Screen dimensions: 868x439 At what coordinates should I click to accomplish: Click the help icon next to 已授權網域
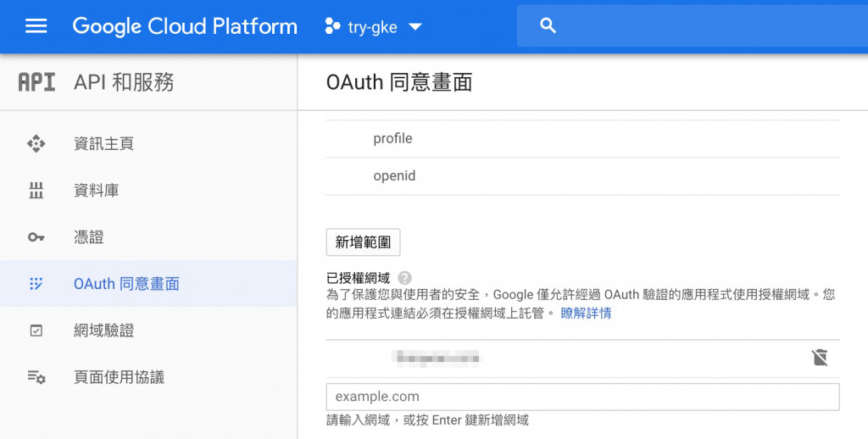pos(404,278)
